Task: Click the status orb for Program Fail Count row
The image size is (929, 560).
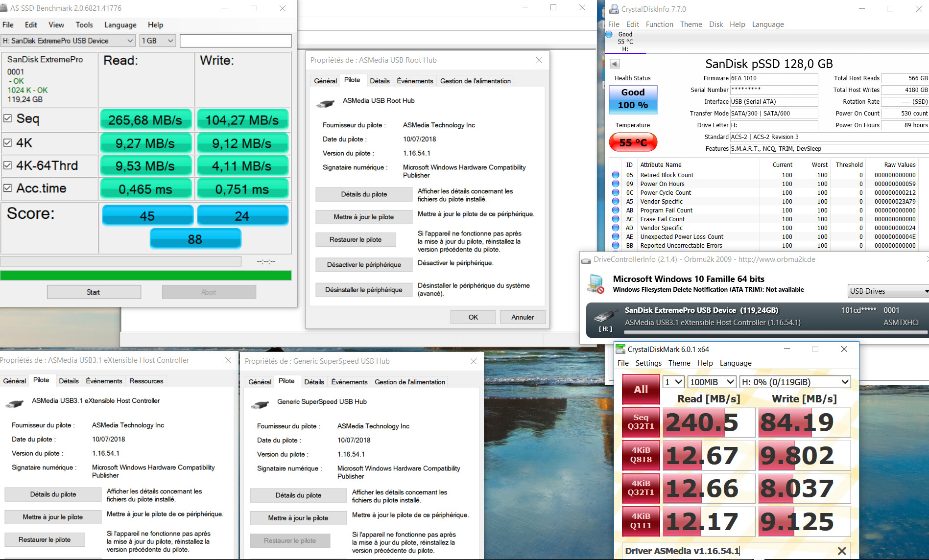Action: pos(616,210)
